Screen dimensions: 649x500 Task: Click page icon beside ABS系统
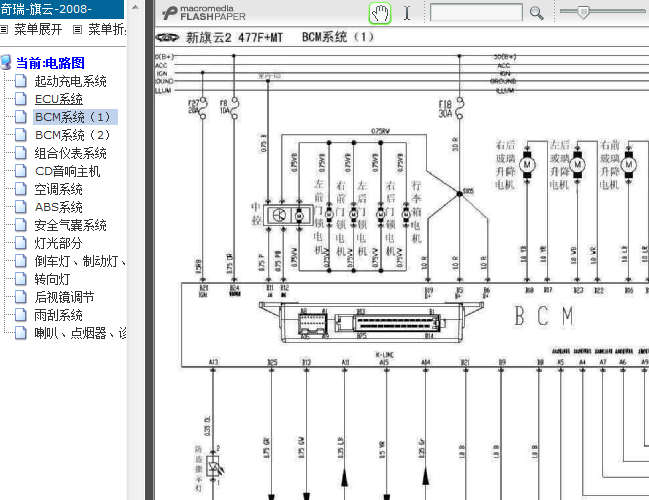click(21, 207)
